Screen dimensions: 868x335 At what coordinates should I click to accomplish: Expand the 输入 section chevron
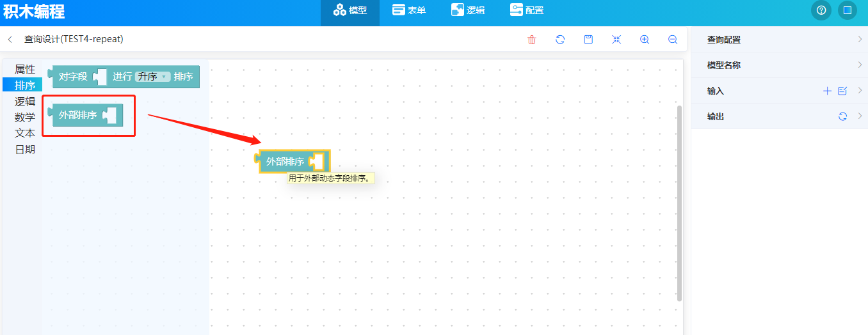(860, 91)
